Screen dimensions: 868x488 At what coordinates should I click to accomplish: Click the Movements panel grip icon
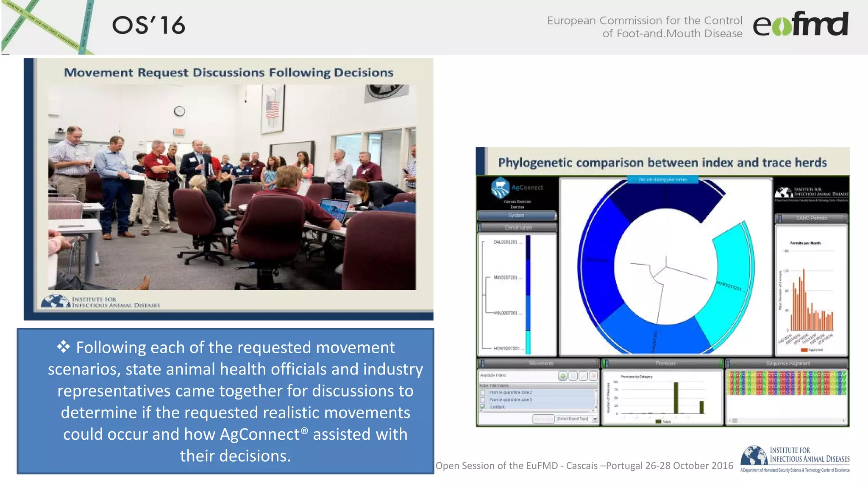[x=482, y=363]
